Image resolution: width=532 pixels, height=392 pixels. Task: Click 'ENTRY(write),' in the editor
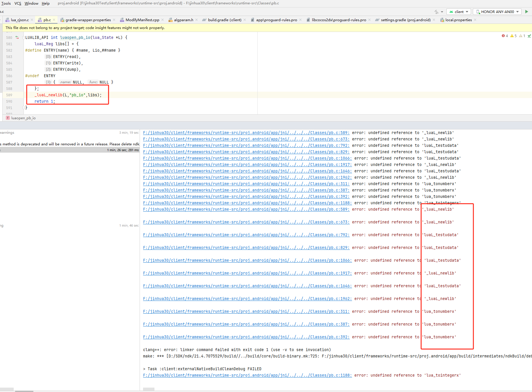tap(68, 63)
